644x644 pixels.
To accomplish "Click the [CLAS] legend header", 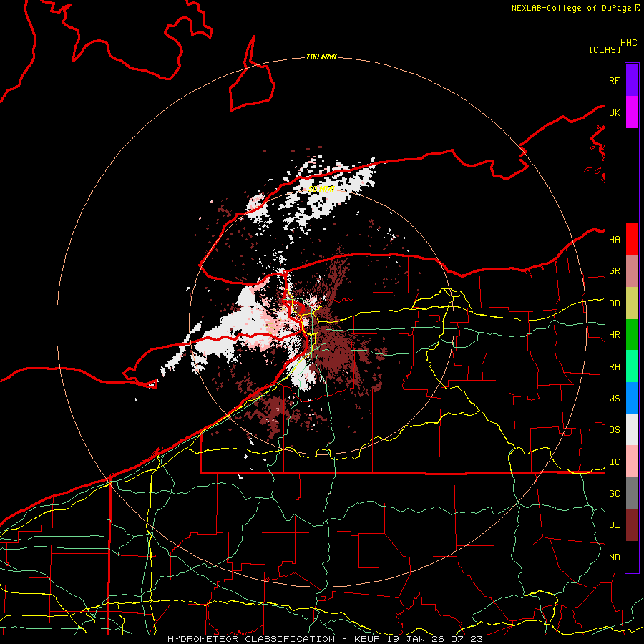I will point(605,49).
